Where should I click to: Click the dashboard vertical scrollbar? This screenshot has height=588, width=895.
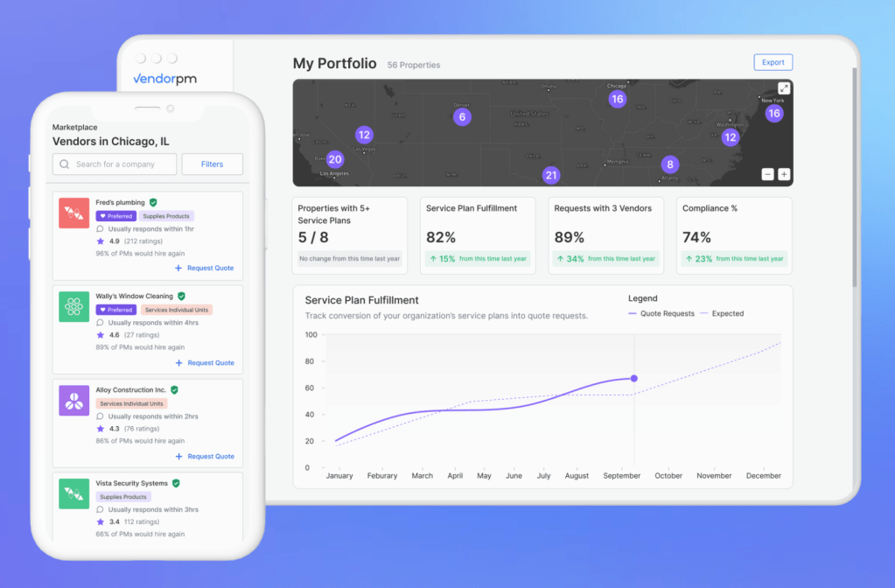tap(855, 177)
